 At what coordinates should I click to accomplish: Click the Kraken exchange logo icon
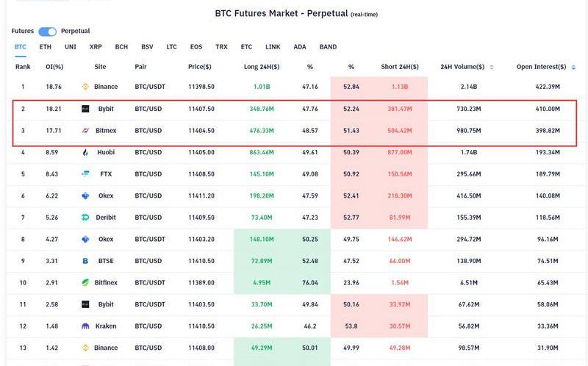coord(86,326)
